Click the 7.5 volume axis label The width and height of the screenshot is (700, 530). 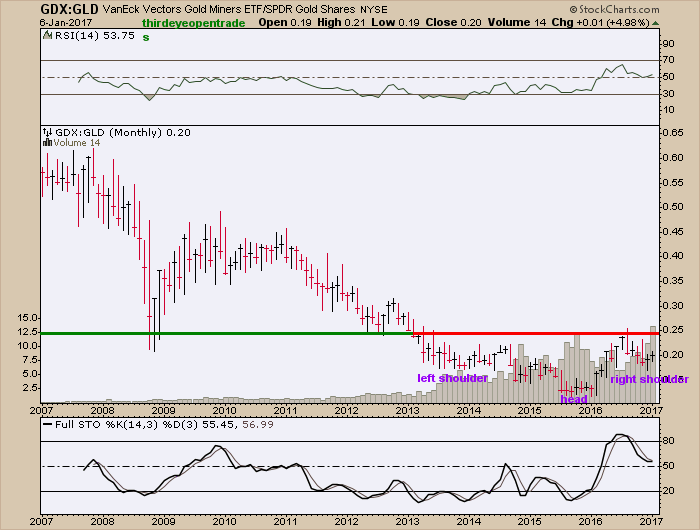coord(29,360)
